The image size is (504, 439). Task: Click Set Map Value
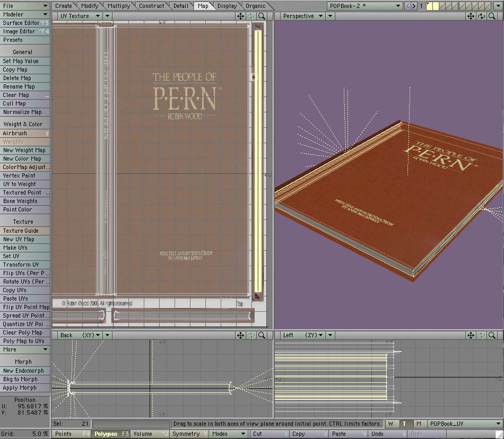[x=25, y=61]
